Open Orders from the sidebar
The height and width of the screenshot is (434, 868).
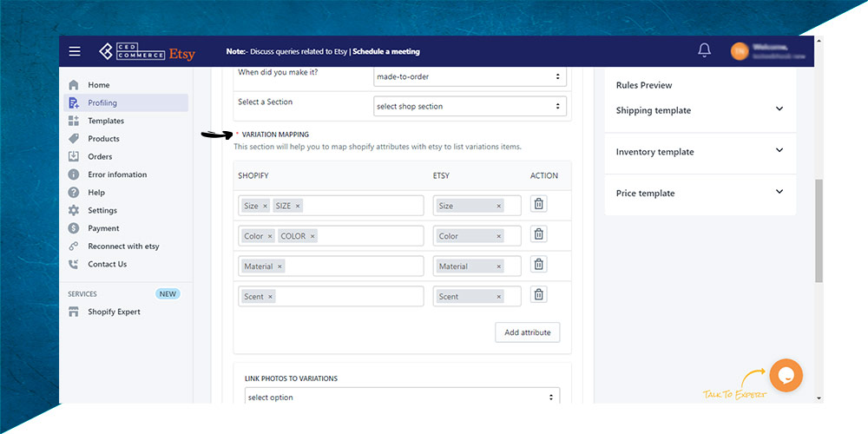pyautogui.click(x=100, y=156)
